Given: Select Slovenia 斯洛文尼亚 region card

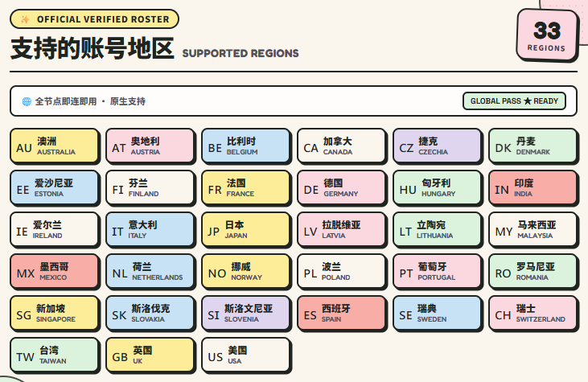Looking at the screenshot, I should pyautogui.click(x=245, y=313).
